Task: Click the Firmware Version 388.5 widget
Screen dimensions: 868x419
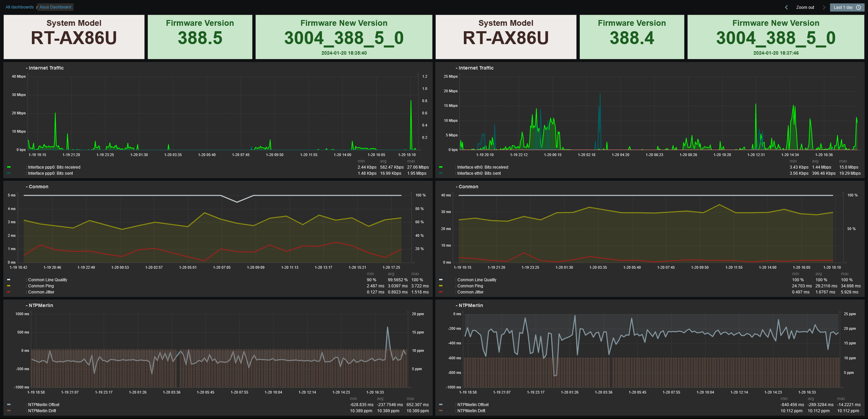Action: point(200,37)
